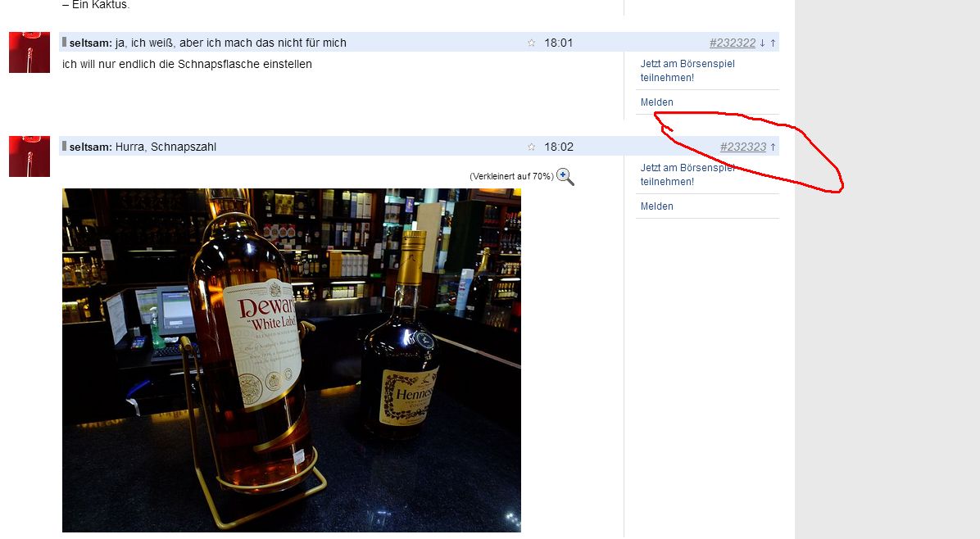
Task: Click up arrow beside #232323
Action: click(x=774, y=147)
